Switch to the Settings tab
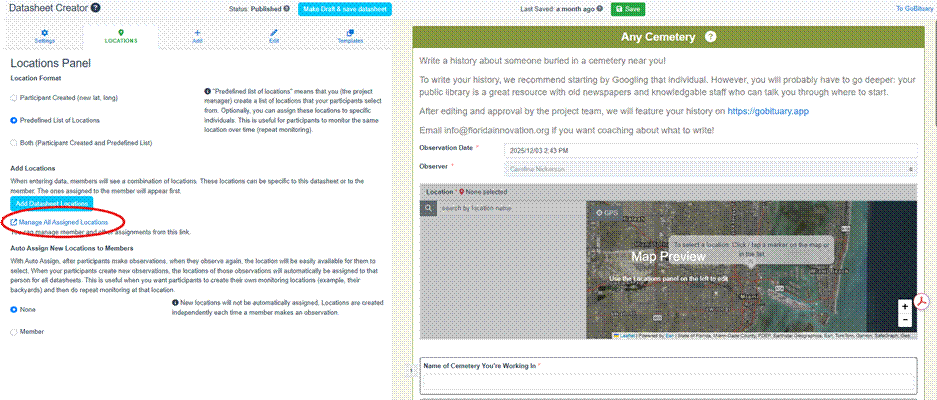The image size is (937, 400). [x=45, y=37]
